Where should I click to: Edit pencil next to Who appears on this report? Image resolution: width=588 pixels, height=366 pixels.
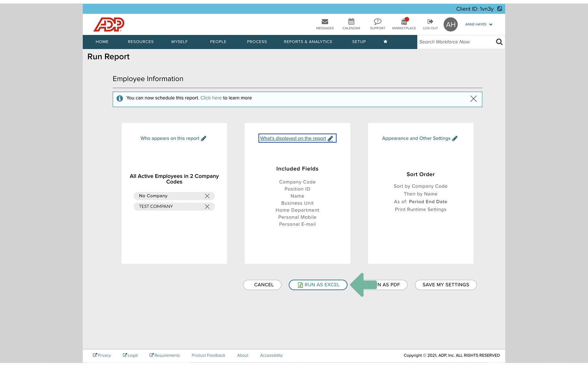click(204, 138)
